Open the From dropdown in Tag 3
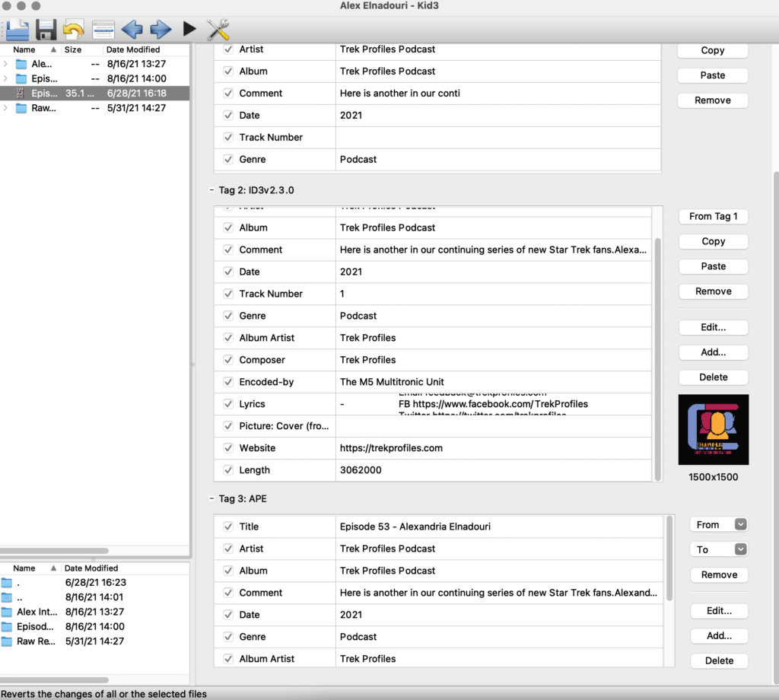This screenshot has width=779, height=700. pos(719,525)
